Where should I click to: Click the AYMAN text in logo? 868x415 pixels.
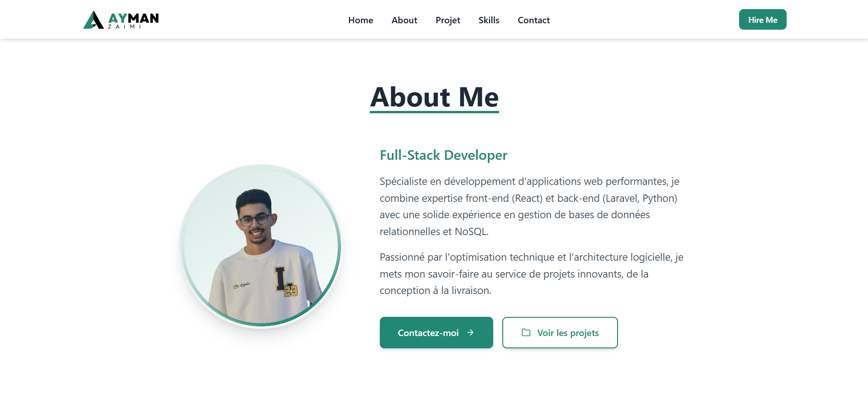click(x=133, y=18)
